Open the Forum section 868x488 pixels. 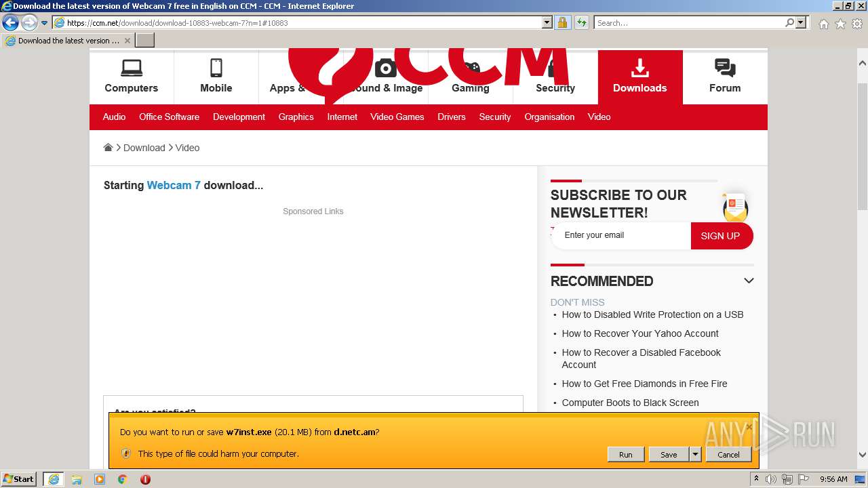(725, 77)
